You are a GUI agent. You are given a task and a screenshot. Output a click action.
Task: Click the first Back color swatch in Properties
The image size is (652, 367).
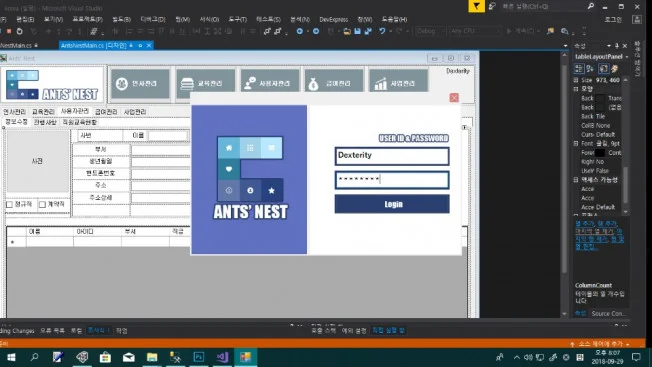[x=600, y=98]
